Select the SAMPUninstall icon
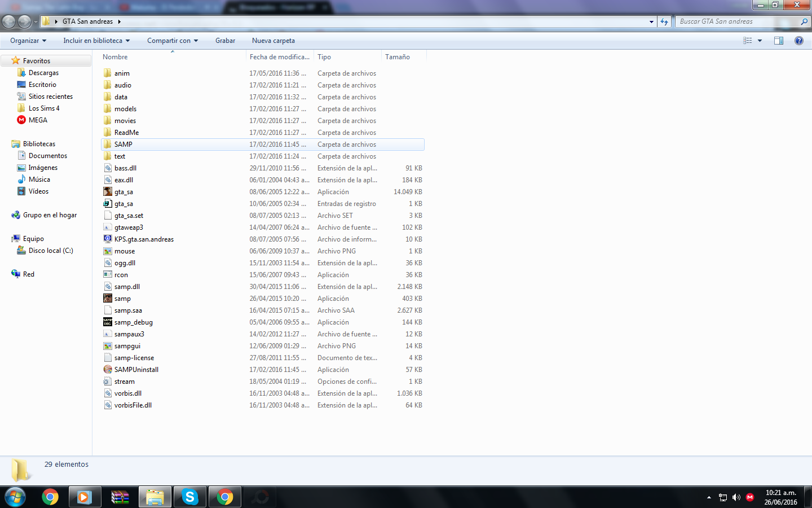The height and width of the screenshot is (508, 812). click(x=108, y=370)
